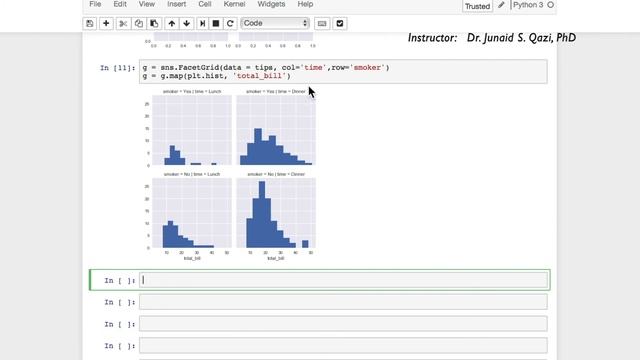
Task: Move the selected cell up
Action: click(172, 24)
